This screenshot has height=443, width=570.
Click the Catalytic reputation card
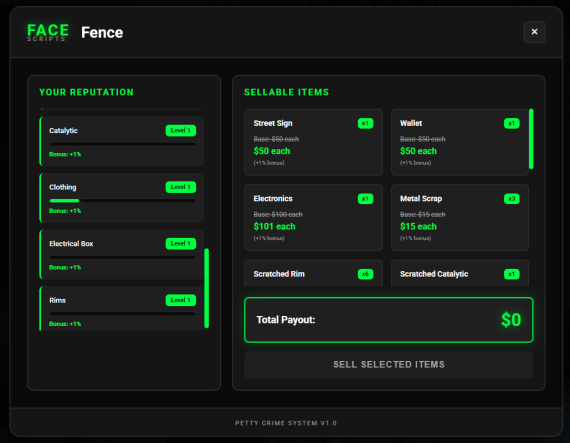click(122, 141)
